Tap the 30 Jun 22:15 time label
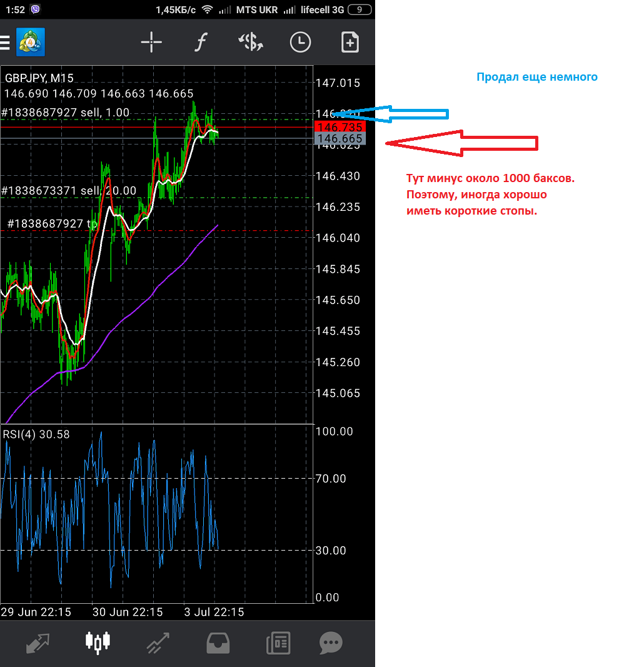Image resolution: width=644 pixels, height=667 pixels. tap(128, 612)
